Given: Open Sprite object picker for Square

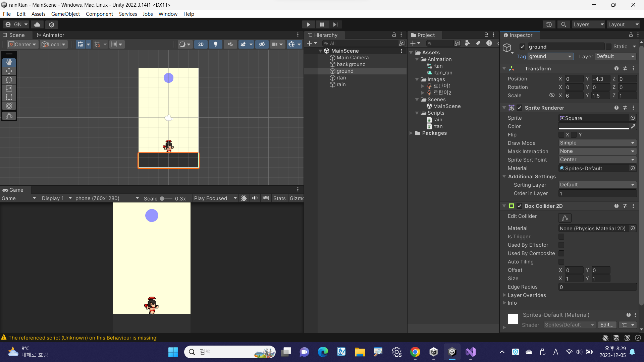Looking at the screenshot, I should click(x=633, y=118).
